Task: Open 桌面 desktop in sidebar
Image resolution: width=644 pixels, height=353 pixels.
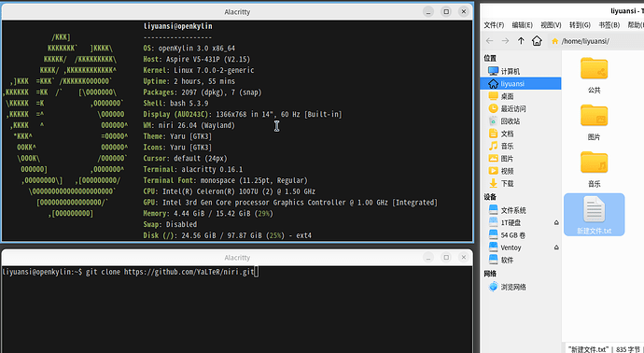Action: tap(521, 96)
